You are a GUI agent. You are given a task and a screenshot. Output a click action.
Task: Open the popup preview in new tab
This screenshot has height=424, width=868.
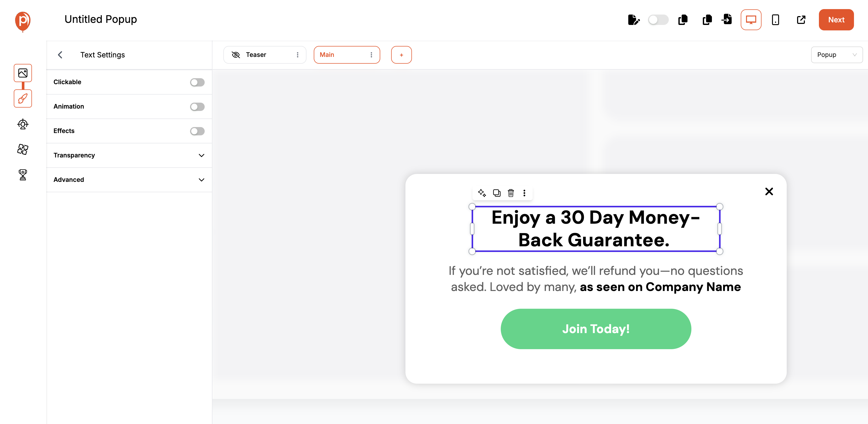tap(801, 20)
